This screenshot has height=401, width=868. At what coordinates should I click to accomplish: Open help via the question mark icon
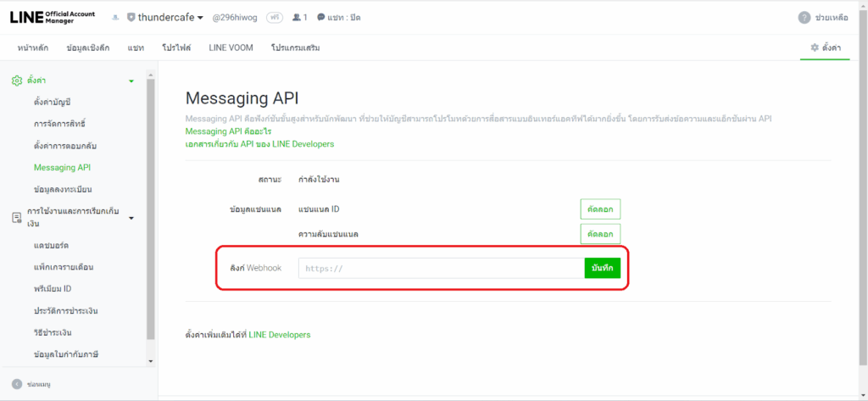coord(804,18)
